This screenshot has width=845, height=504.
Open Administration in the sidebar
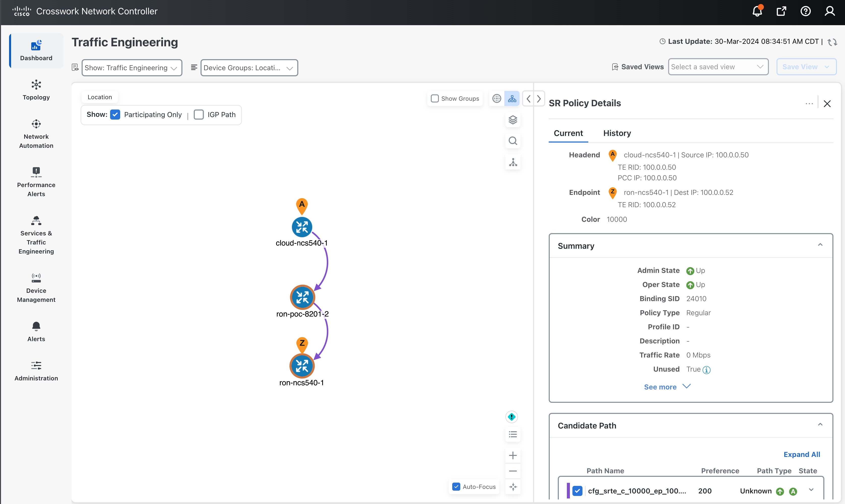(x=36, y=371)
